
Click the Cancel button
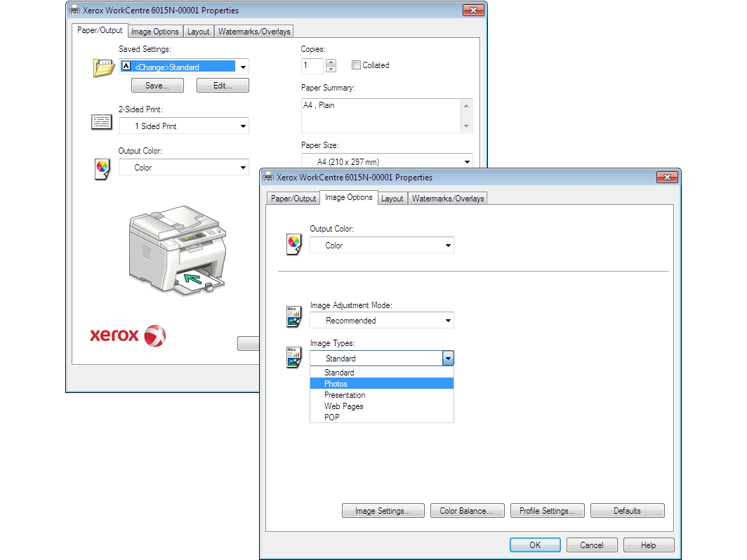point(592,545)
